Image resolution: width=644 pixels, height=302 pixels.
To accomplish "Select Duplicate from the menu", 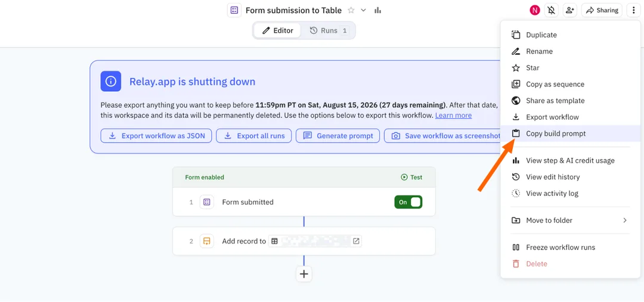I will pos(571,35).
